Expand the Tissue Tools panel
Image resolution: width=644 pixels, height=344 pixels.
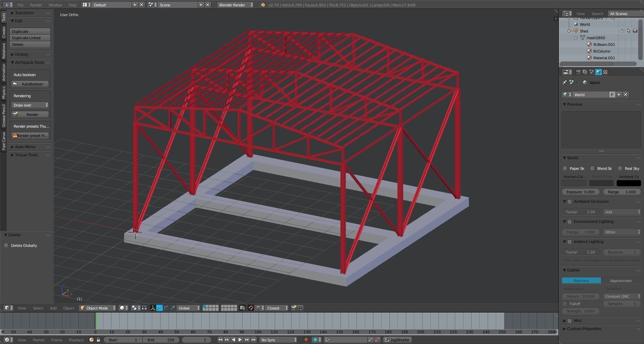(x=26, y=155)
